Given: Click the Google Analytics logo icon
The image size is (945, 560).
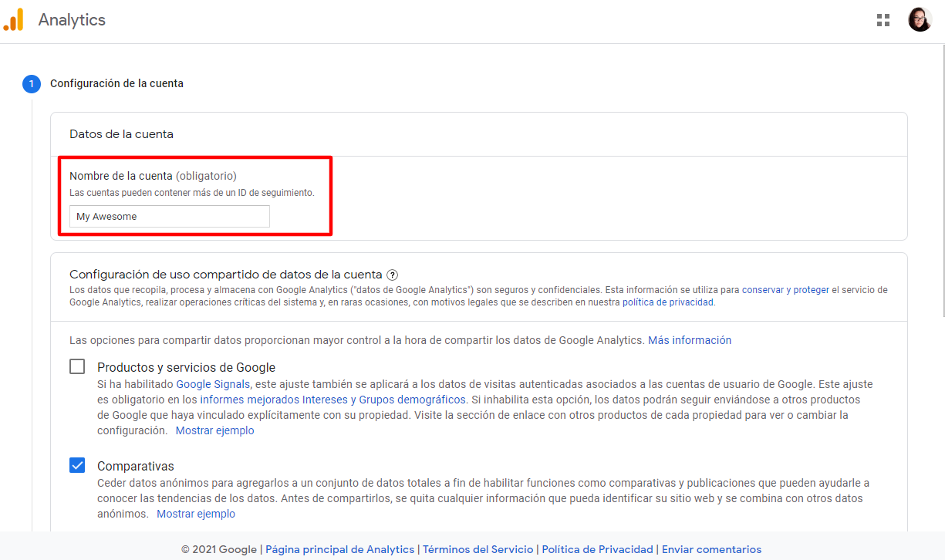Looking at the screenshot, I should click(x=14, y=20).
